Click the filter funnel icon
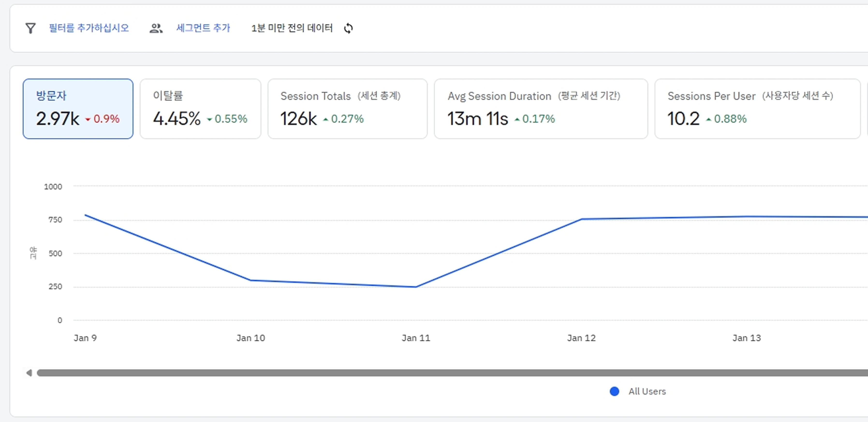Image resolution: width=868 pixels, height=422 pixels. [30, 28]
